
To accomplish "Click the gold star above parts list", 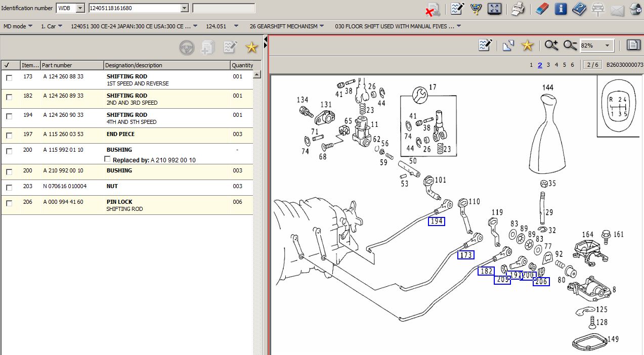I will pos(251,48).
